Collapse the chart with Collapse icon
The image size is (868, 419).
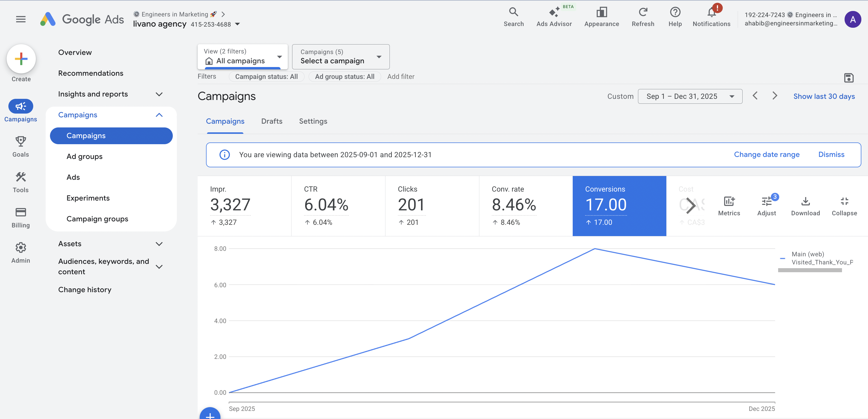[844, 206]
